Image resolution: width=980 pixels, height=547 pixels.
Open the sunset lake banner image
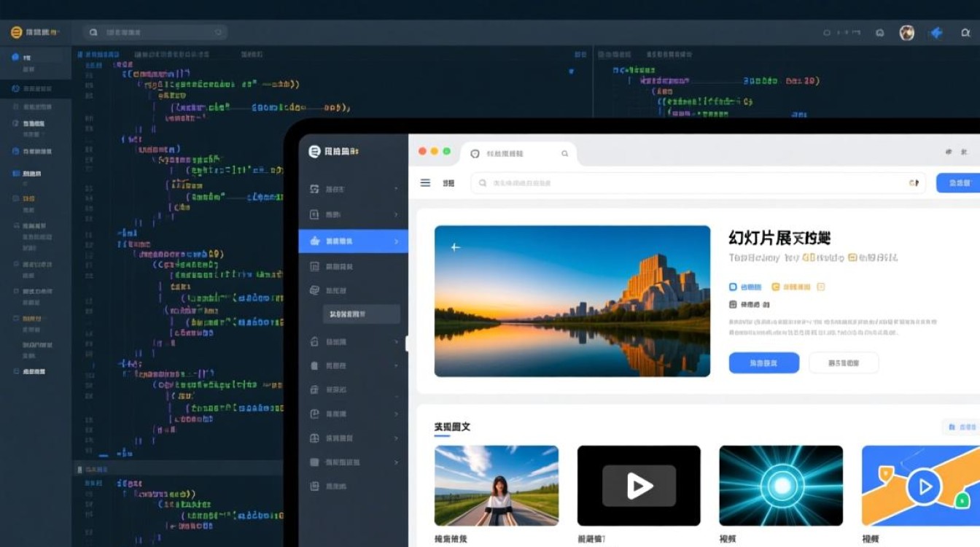572,300
